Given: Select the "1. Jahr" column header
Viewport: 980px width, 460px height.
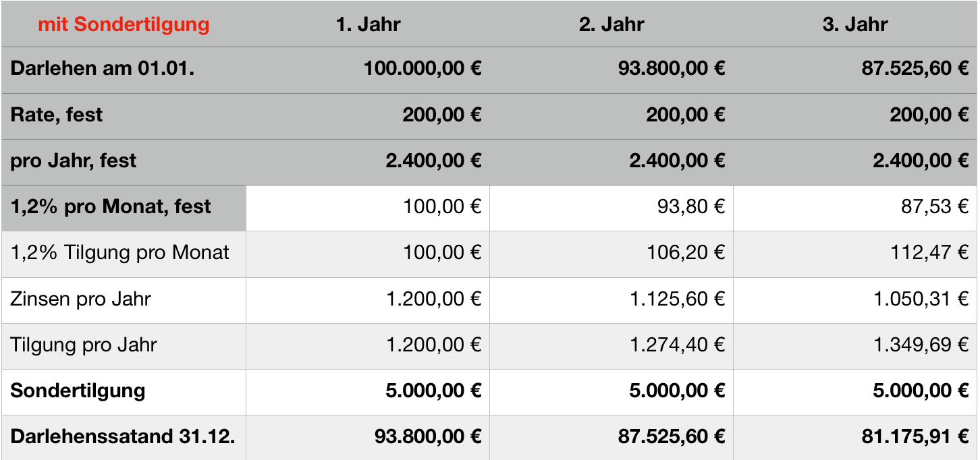Looking at the screenshot, I should [368, 25].
